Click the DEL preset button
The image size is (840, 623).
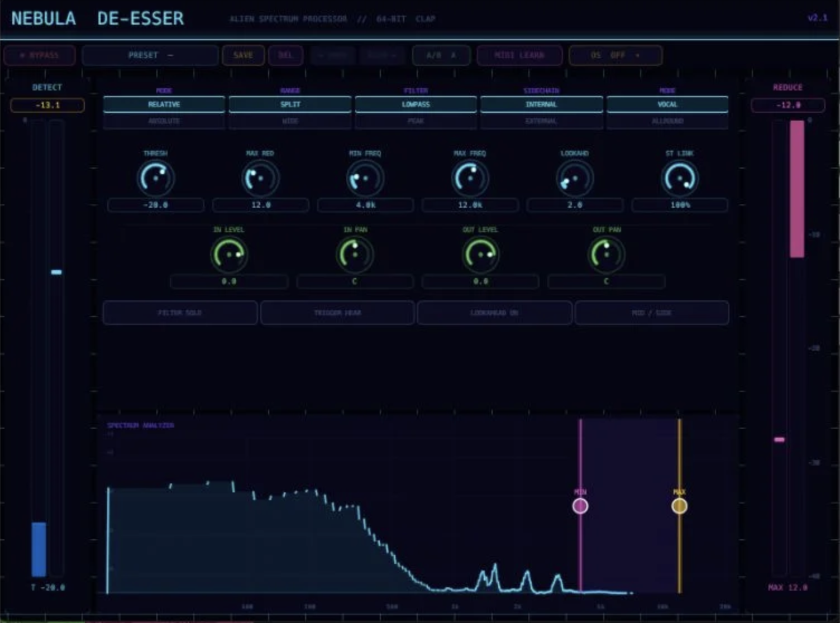285,55
